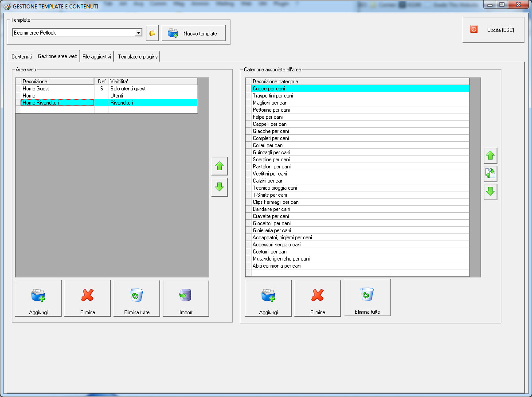Viewport: 532px width, 397px height.
Task: Select Completi per cani category
Action: (360, 138)
